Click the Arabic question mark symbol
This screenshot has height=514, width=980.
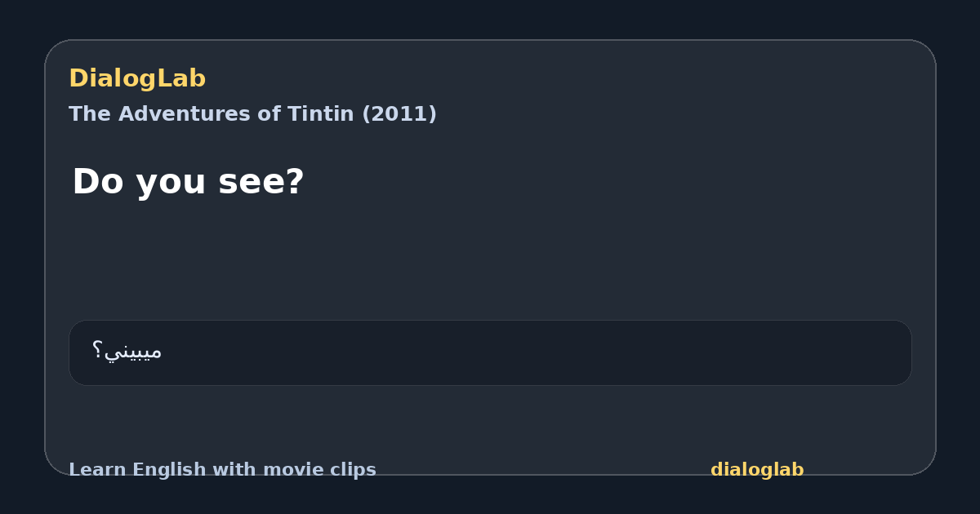97,351
